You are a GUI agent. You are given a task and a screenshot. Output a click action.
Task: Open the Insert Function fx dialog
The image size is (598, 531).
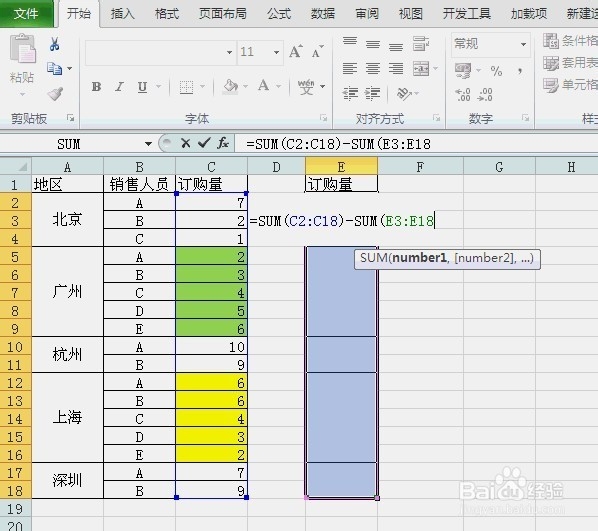click(223, 143)
